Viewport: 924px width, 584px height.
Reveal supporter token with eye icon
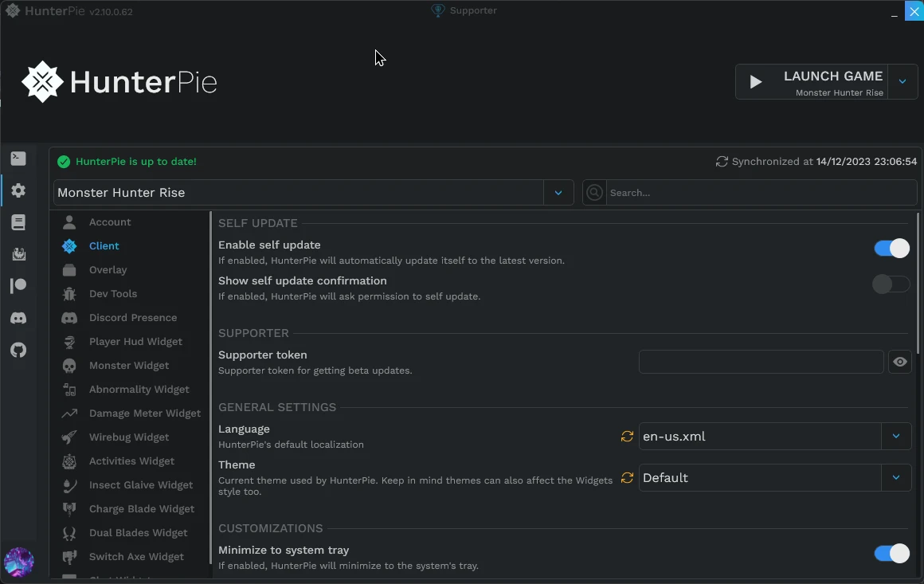click(900, 362)
